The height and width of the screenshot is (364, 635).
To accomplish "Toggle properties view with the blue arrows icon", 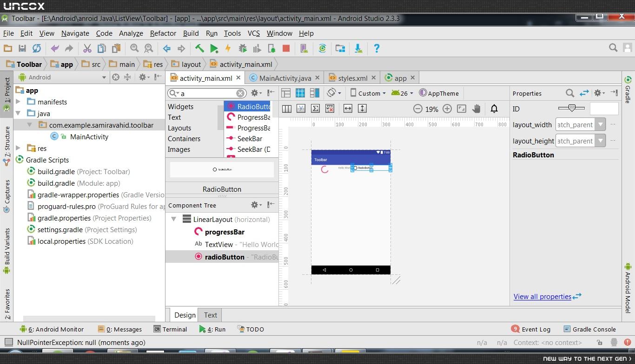I will pos(584,93).
